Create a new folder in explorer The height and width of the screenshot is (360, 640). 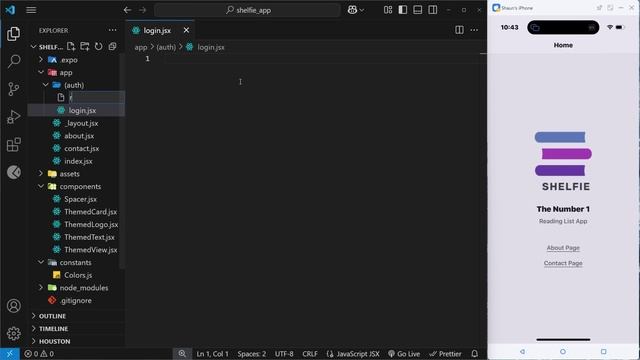pyautogui.click(x=85, y=47)
